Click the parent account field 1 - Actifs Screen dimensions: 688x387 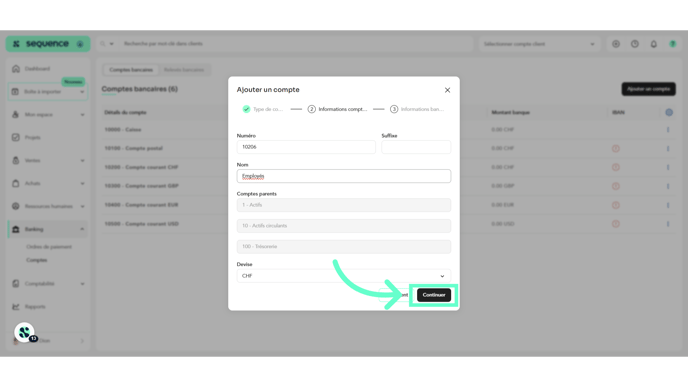coord(344,205)
